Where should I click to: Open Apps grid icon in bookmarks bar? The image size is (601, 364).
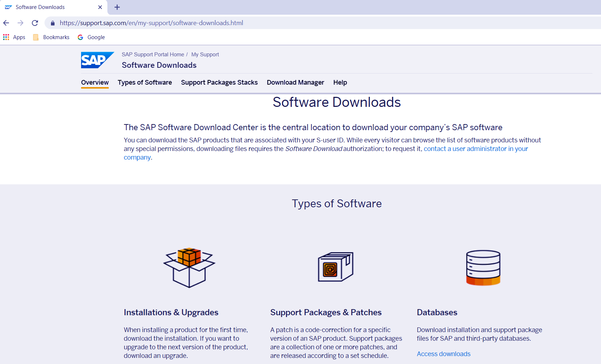point(6,37)
